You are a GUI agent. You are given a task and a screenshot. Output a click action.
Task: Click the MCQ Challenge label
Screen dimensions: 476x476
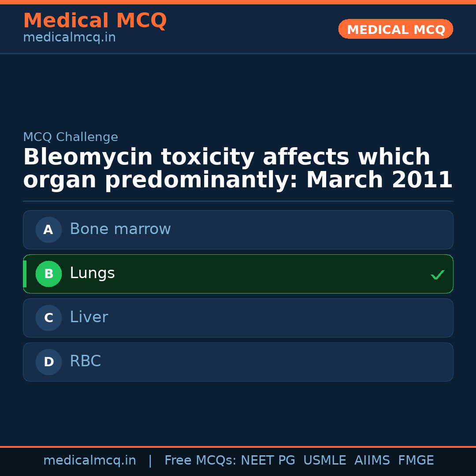click(x=71, y=138)
